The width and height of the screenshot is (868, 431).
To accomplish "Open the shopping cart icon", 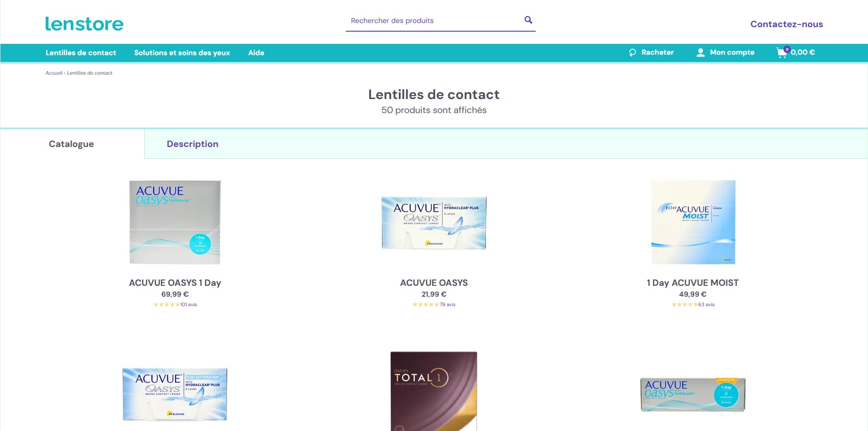I will coord(783,52).
